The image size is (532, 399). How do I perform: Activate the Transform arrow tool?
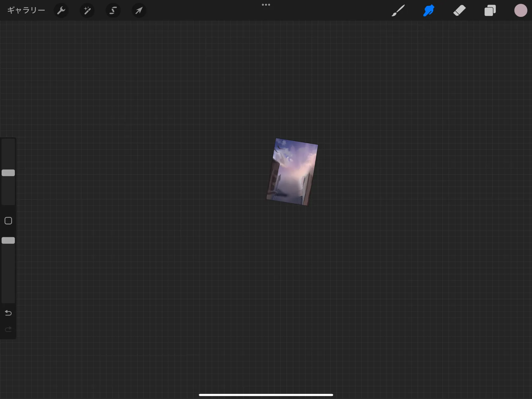tap(139, 11)
